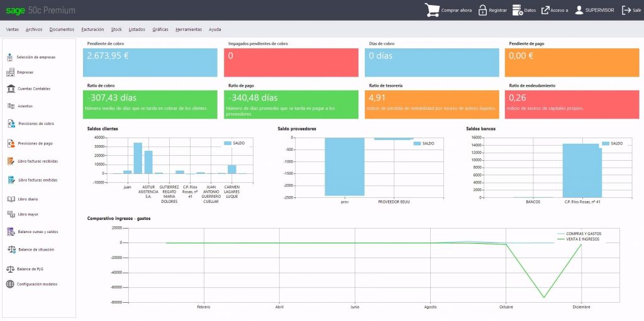
Task: Click the Asientos sidebar icon
Action: [x=11, y=106]
